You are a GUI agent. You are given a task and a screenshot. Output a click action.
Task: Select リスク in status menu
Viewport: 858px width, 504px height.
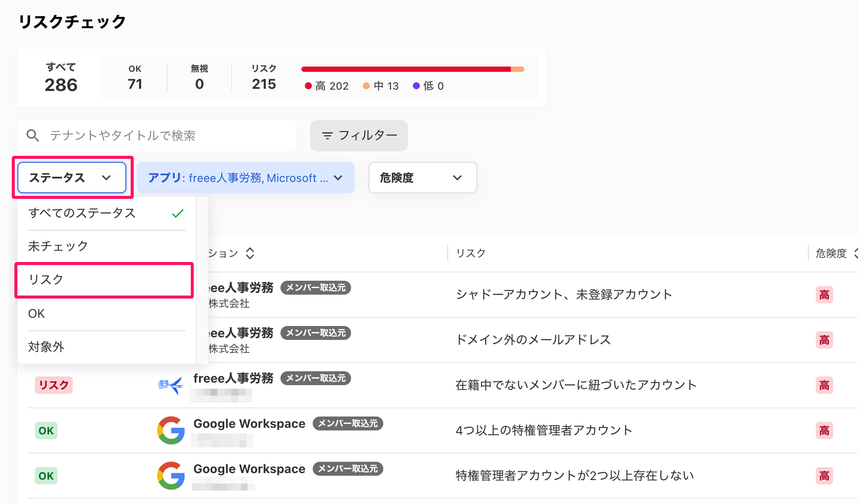pos(104,280)
